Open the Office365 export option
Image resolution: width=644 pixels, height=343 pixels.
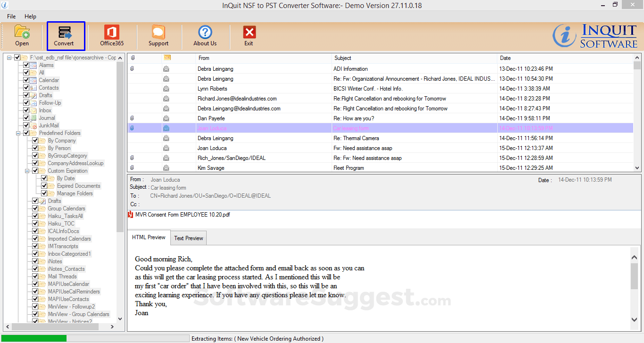[111, 36]
